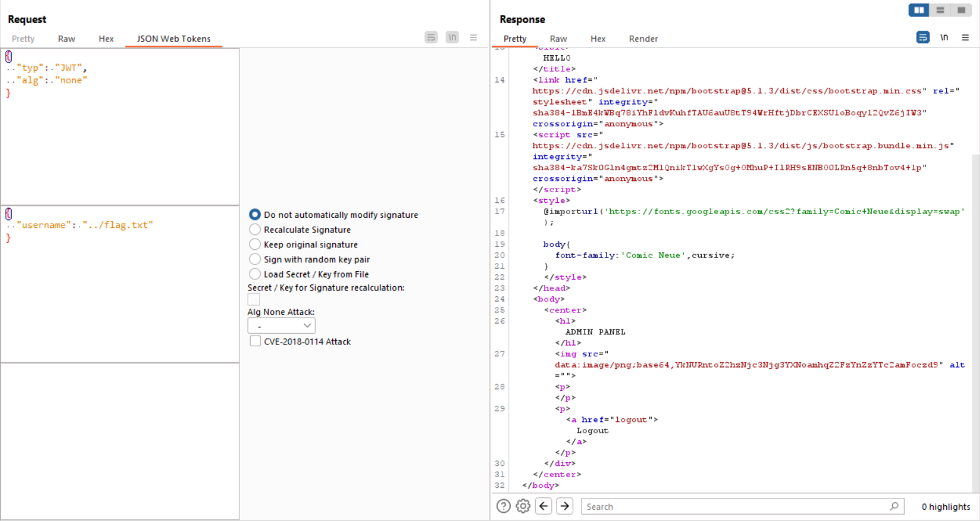The width and height of the screenshot is (980, 521).
Task: Open Request Hex tab
Action: click(106, 39)
